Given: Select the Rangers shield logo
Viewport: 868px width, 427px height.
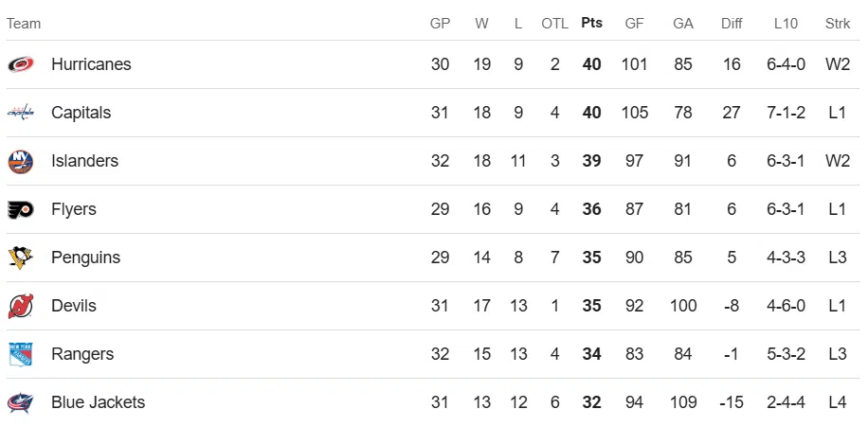Looking at the screenshot, I should click(21, 354).
